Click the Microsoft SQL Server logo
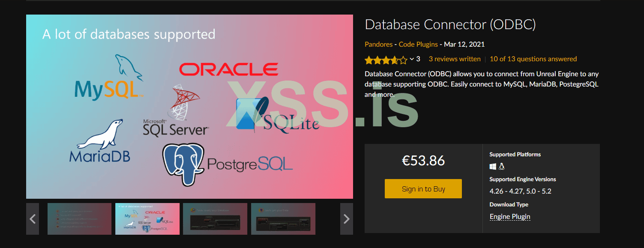This screenshot has width=644, height=248. point(176,116)
